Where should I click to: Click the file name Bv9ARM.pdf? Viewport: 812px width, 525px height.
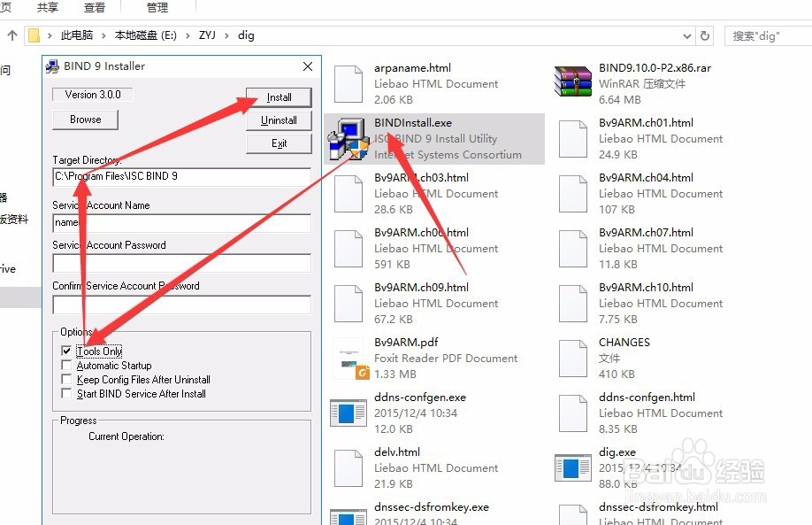pyautogui.click(x=406, y=343)
